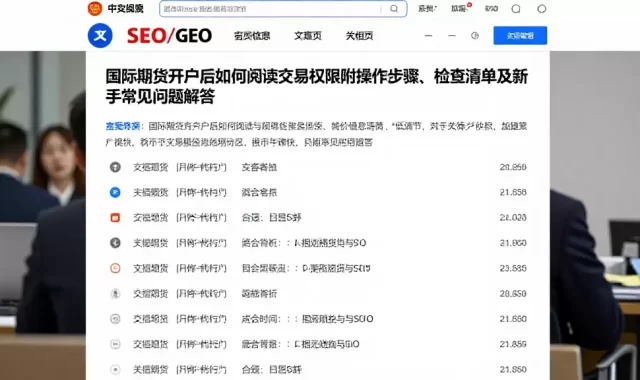
Task: Click the article headline about 国际期货开户
Action: [x=317, y=86]
